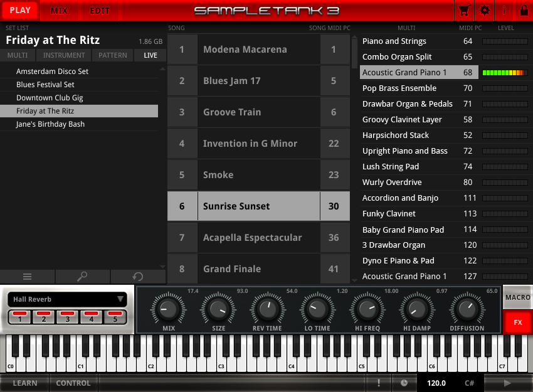Image resolution: width=533 pixels, height=392 pixels.
Task: Select Downtown Club Gig set
Action: pos(79,98)
